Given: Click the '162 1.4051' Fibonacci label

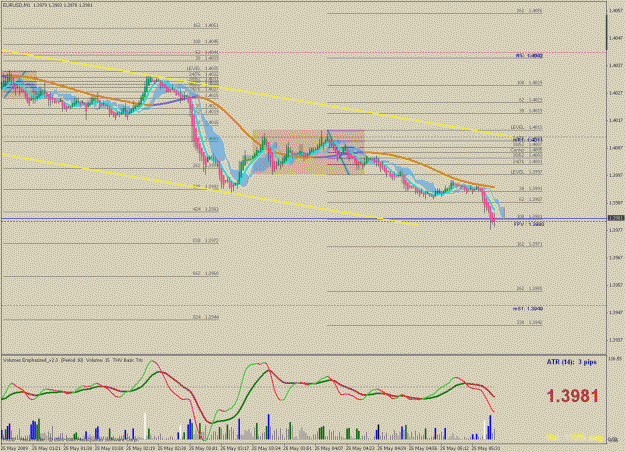Looking at the screenshot, I should pyautogui.click(x=206, y=26).
